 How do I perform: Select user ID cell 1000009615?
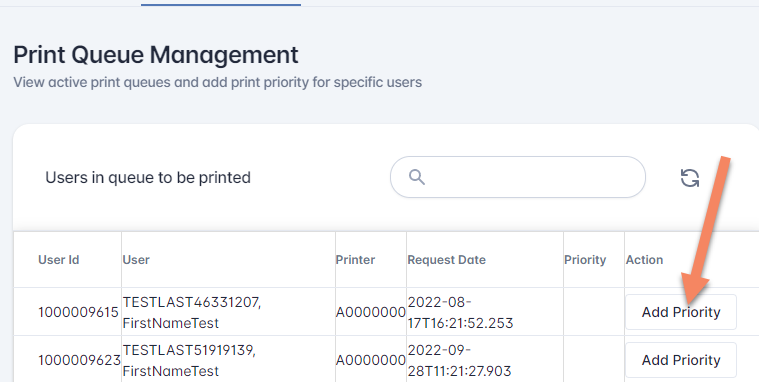point(78,312)
